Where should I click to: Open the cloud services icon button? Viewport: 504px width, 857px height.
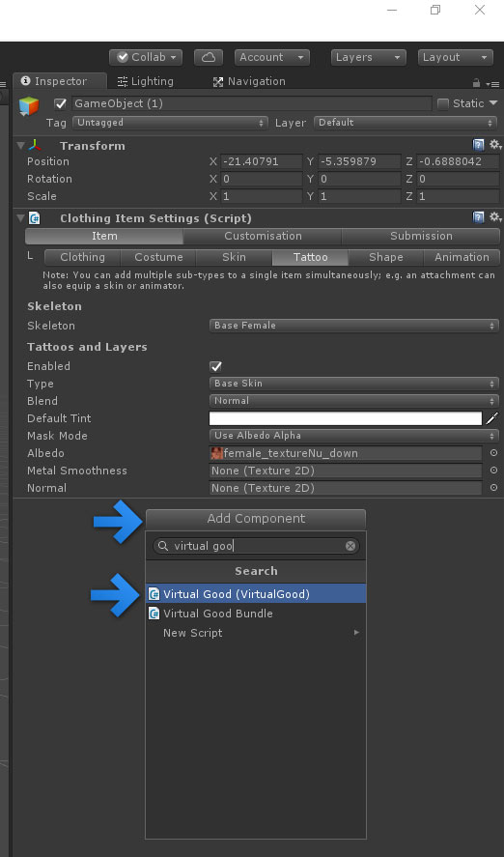(x=208, y=57)
